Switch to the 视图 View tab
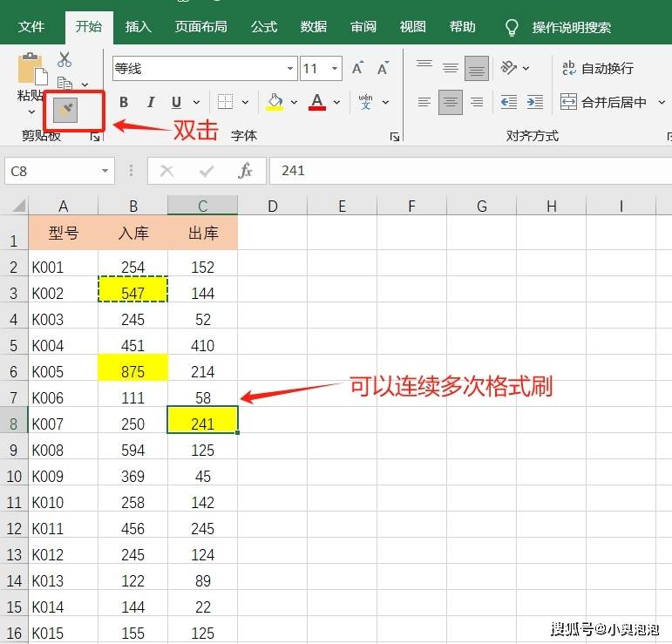The height and width of the screenshot is (644, 672). 413,27
